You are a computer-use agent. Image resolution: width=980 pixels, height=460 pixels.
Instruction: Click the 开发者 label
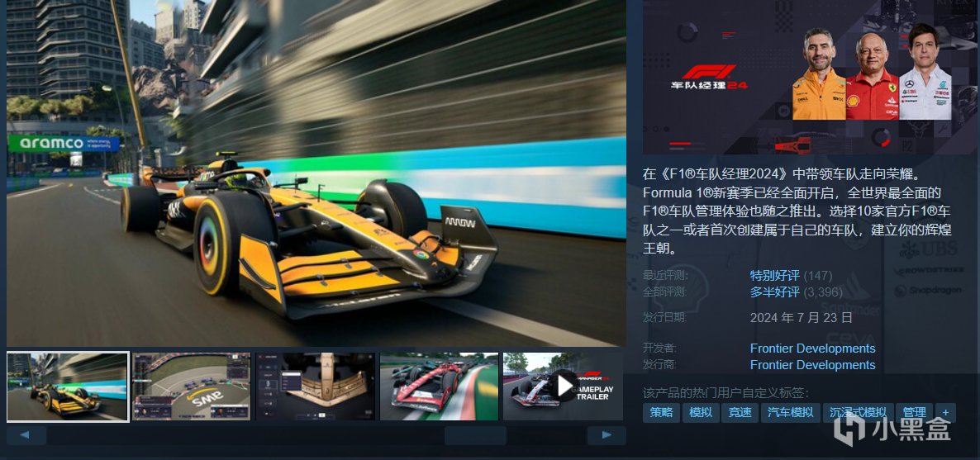(660, 349)
